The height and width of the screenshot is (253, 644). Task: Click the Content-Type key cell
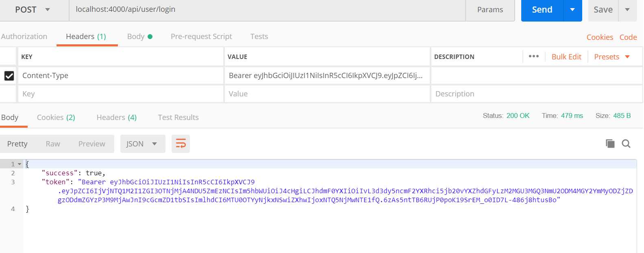tap(120, 76)
